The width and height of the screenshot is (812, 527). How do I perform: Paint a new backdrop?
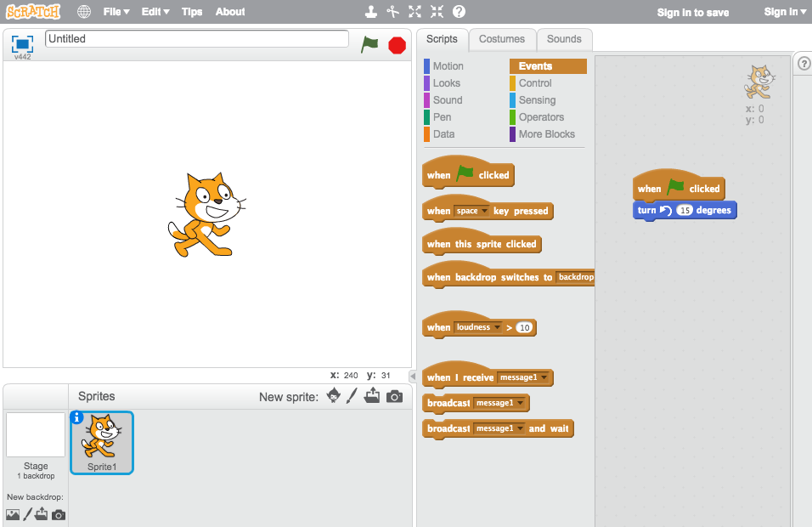[x=27, y=514]
